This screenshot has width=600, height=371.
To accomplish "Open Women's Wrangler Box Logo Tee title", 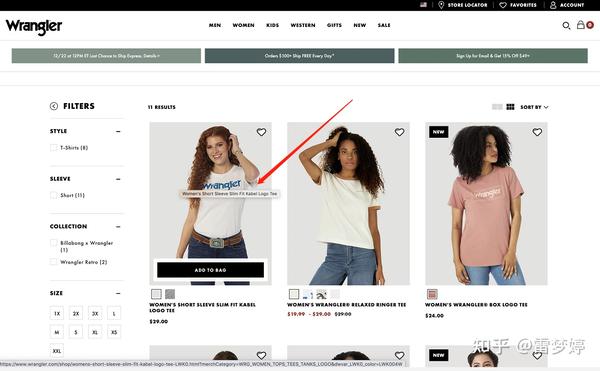I will [476, 305].
